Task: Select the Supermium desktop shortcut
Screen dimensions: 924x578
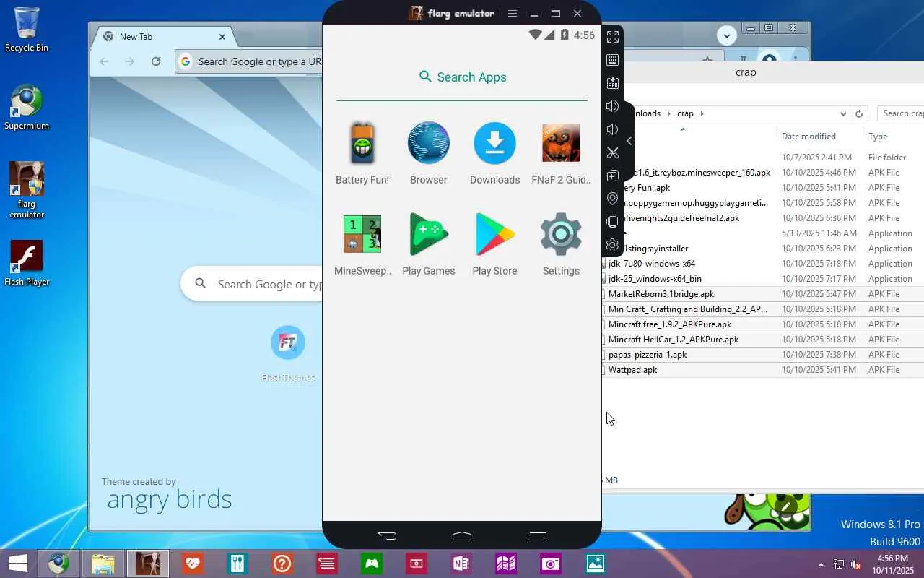Action: click(27, 108)
